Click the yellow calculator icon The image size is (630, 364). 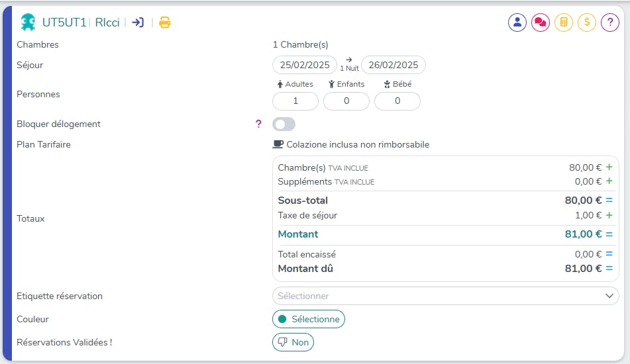pyautogui.click(x=564, y=23)
